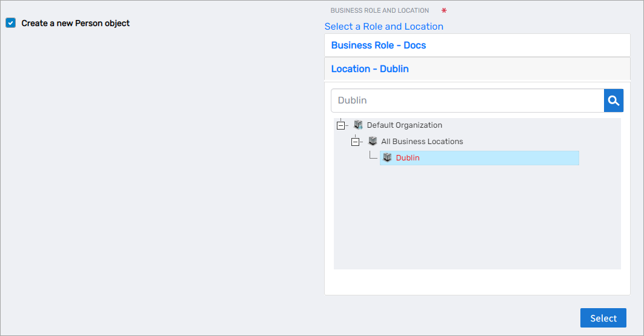Image resolution: width=644 pixels, height=336 pixels.
Task: Click inside the Dublin location search field
Action: point(466,100)
